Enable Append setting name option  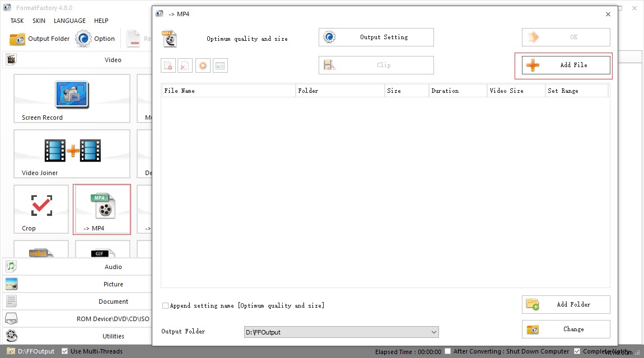[165, 305]
